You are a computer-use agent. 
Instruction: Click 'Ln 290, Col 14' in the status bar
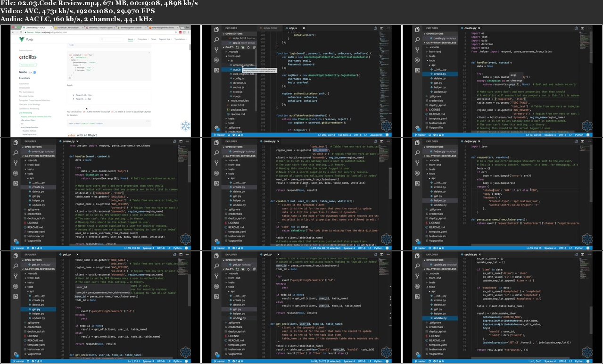(x=327, y=135)
